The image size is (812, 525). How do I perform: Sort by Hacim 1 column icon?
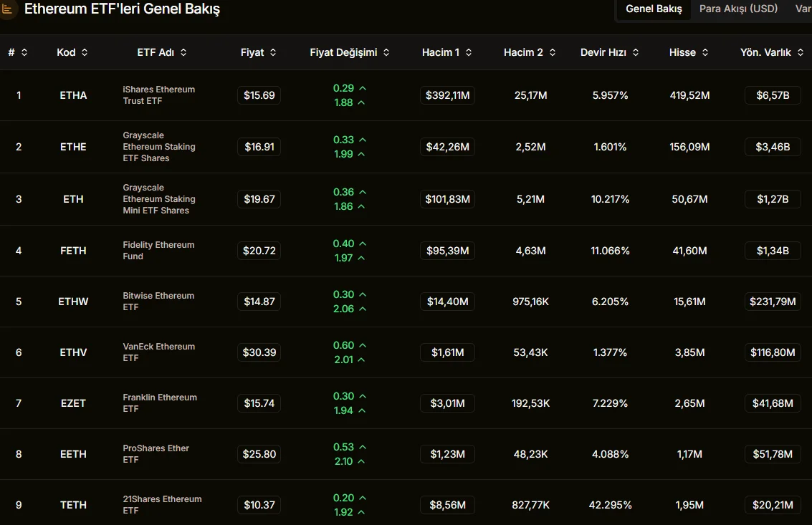tap(469, 52)
